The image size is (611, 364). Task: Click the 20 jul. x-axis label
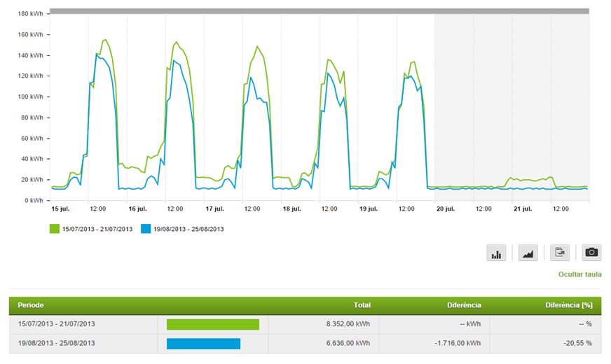click(445, 209)
